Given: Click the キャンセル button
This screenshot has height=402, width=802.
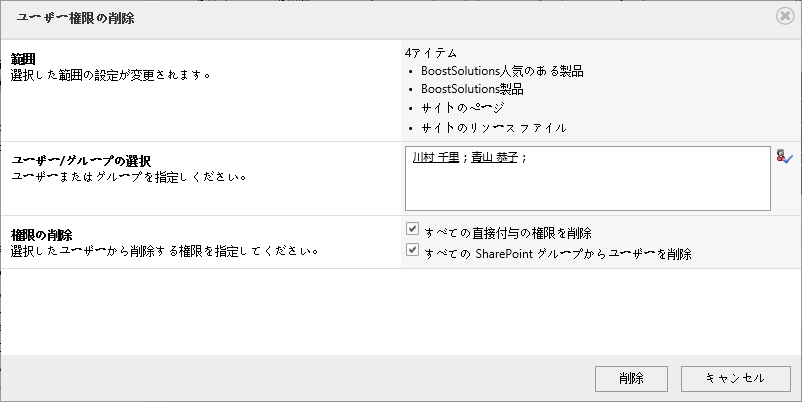Looking at the screenshot, I should click(x=736, y=378).
